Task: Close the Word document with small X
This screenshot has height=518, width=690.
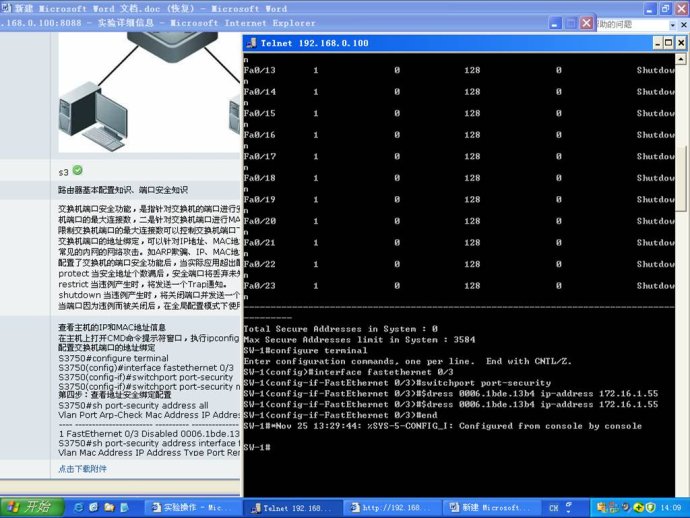Action: coord(684,25)
